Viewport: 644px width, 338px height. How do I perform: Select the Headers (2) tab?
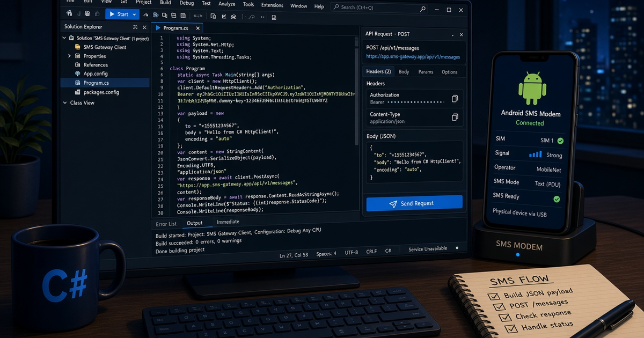(x=378, y=71)
